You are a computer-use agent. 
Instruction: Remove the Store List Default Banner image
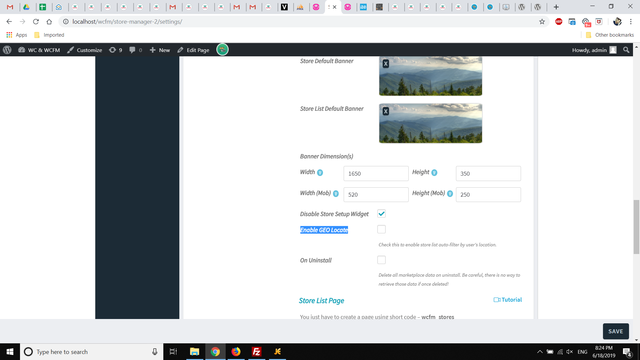(x=385, y=111)
